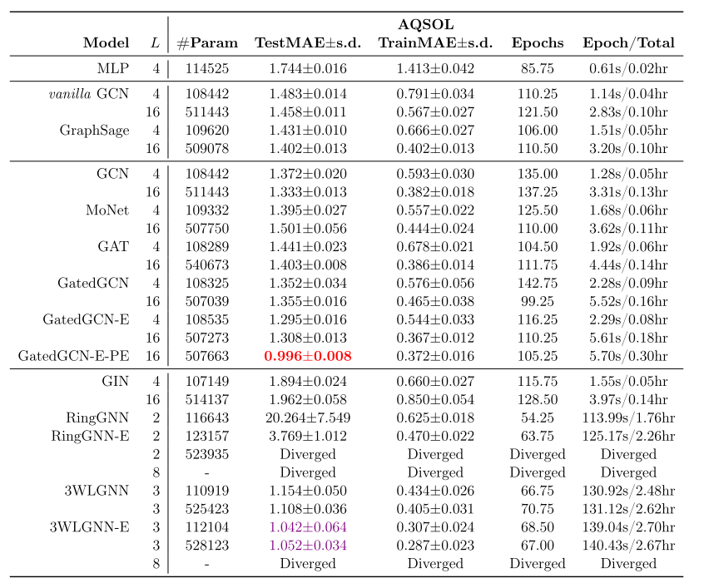Click the purple value 1.042±0.064
The height and width of the screenshot is (588, 704).
309,526
